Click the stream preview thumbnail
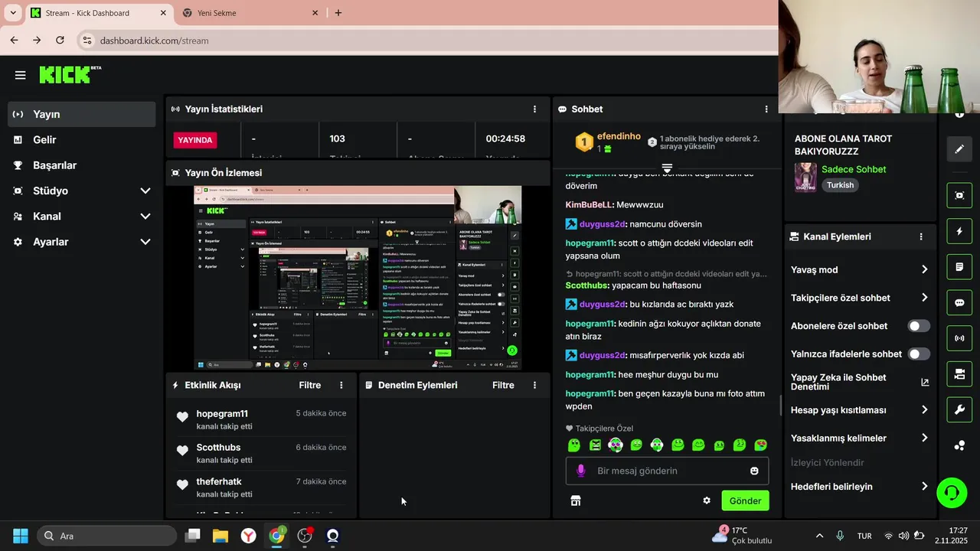The height and width of the screenshot is (551, 980). [358, 278]
